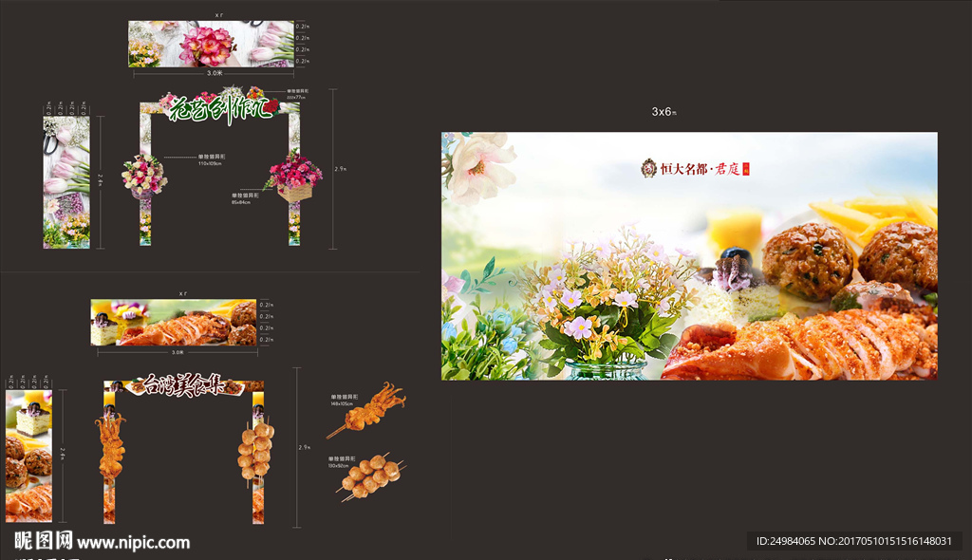Image resolution: width=972 pixels, height=560 pixels.
Task: Click the 2.9m height label beside food arch
Action: pyautogui.click(x=305, y=447)
